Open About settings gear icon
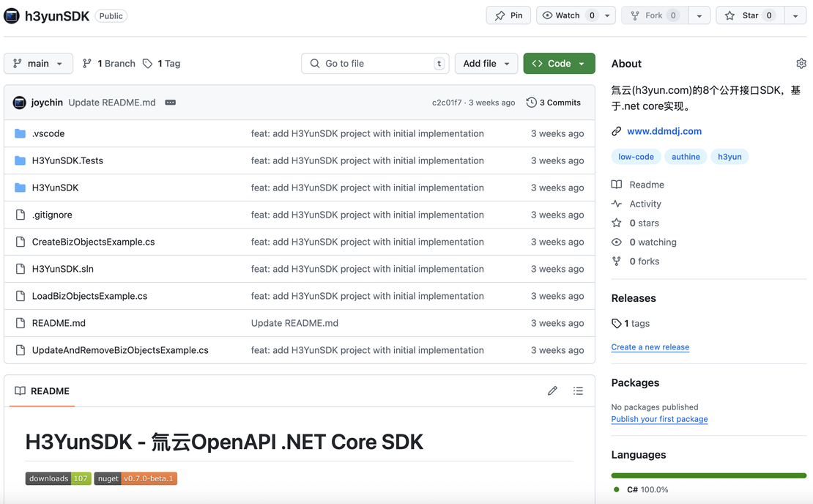The image size is (813, 504). [x=801, y=64]
